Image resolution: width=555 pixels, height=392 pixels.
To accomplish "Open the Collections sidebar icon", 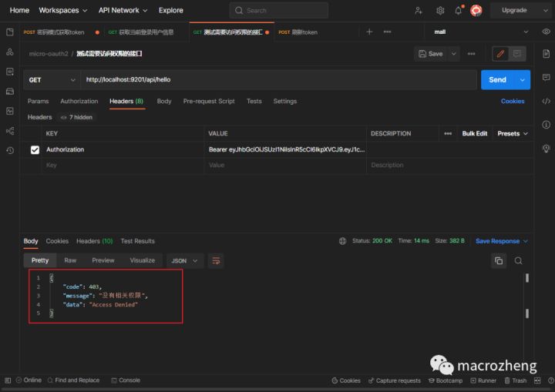I will click(x=10, y=32).
